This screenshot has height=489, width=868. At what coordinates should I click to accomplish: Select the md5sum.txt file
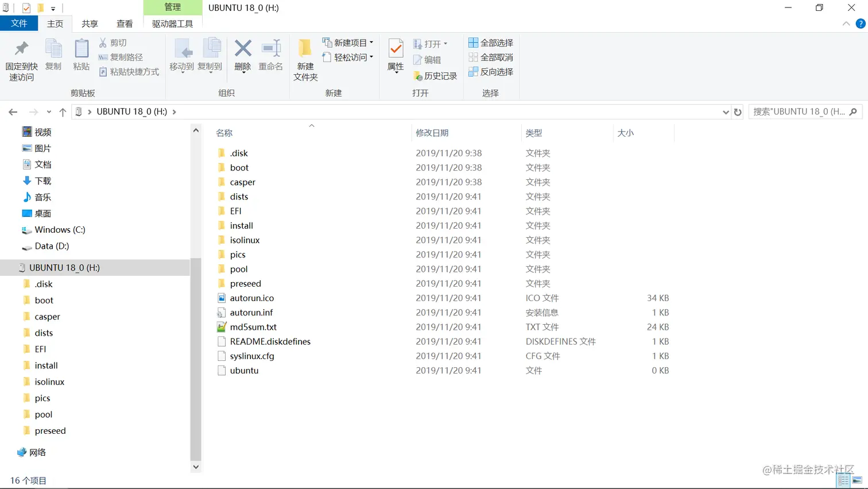[253, 327]
